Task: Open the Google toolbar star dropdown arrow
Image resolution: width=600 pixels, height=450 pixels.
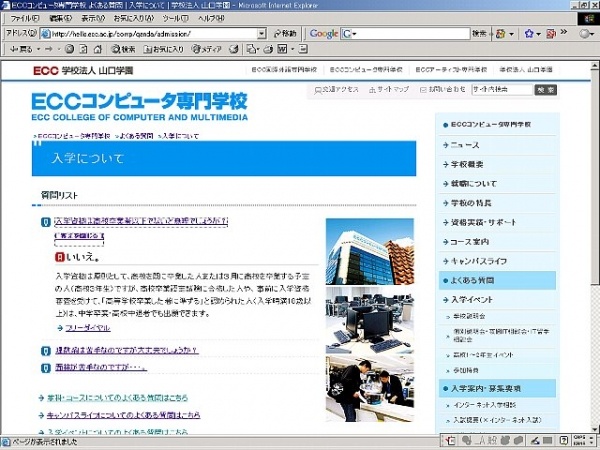Action: [x=538, y=34]
